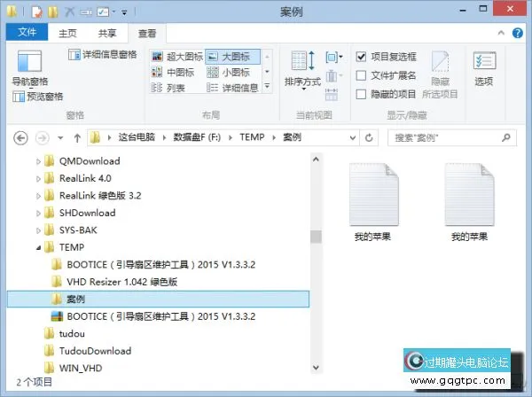
Task: Expand the RealLink 4.0 folder
Action: tap(38, 179)
